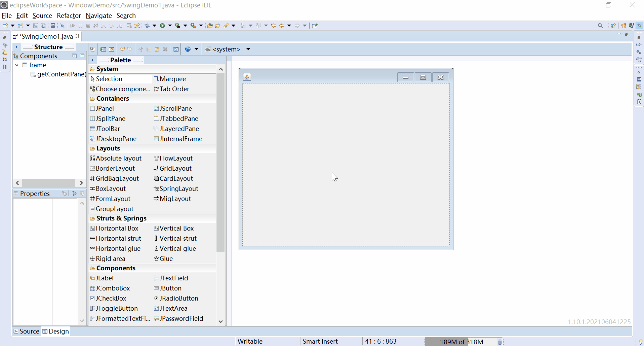
Task: Switch to the Design tab
Action: (x=55, y=331)
